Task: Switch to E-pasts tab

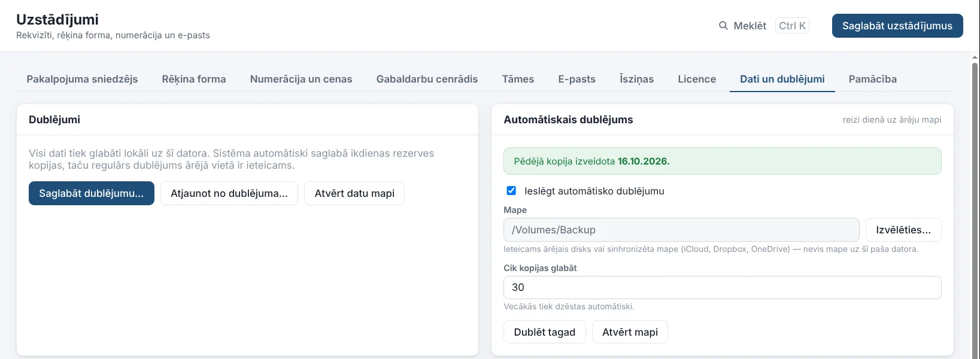Action: click(577, 79)
